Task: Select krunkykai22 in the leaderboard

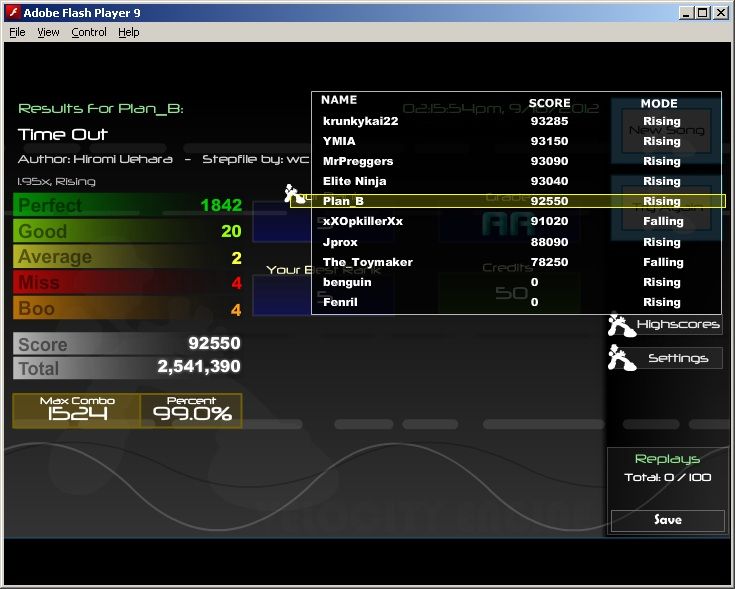Action: pyautogui.click(x=361, y=121)
